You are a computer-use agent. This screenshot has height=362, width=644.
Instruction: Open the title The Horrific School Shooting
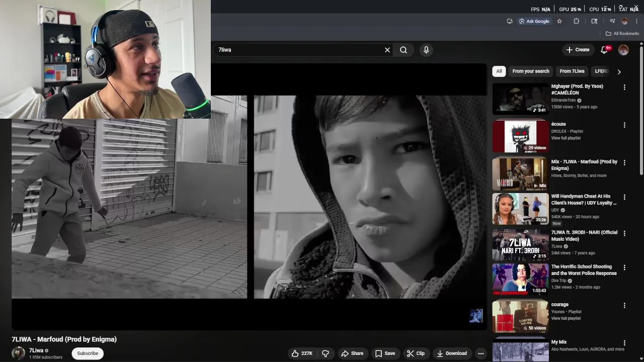(x=584, y=270)
